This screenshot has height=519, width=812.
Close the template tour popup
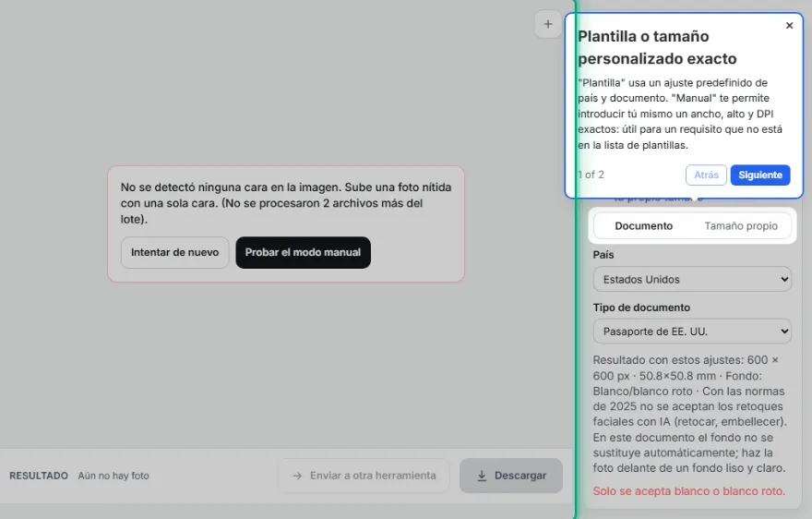pyautogui.click(x=789, y=26)
